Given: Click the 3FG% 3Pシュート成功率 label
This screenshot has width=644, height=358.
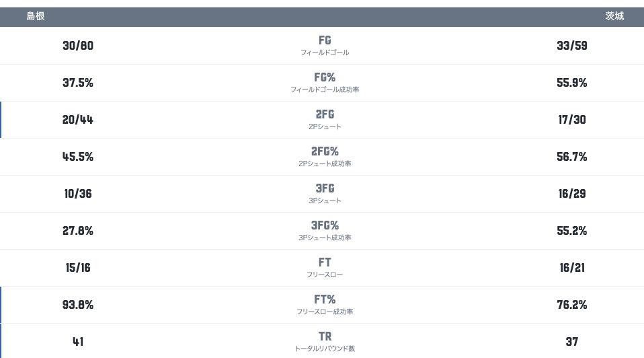Looking at the screenshot, I should (x=325, y=230).
